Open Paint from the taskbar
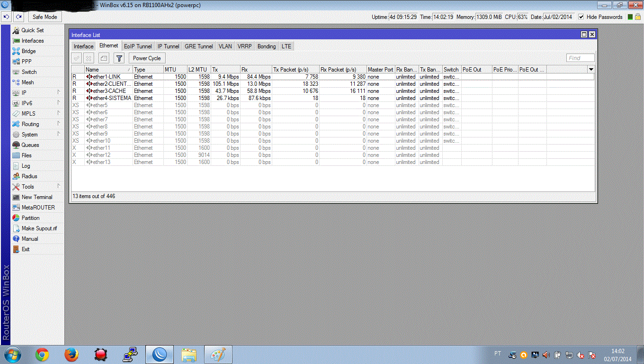The width and height of the screenshot is (644, 364). tap(218, 355)
